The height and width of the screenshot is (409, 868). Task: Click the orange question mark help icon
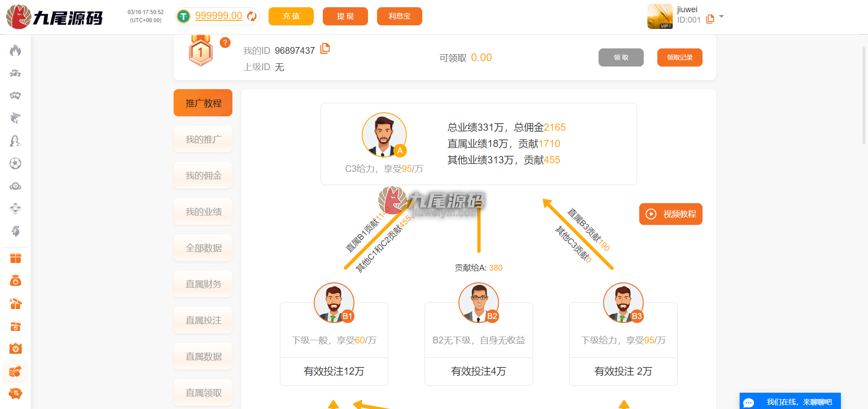click(x=225, y=43)
